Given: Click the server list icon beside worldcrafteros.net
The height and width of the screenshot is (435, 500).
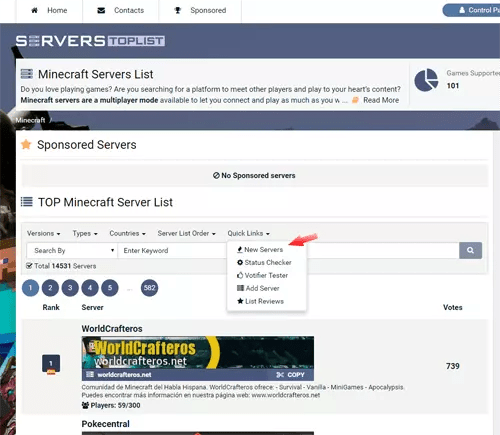Looking at the screenshot, I should 90,375.
